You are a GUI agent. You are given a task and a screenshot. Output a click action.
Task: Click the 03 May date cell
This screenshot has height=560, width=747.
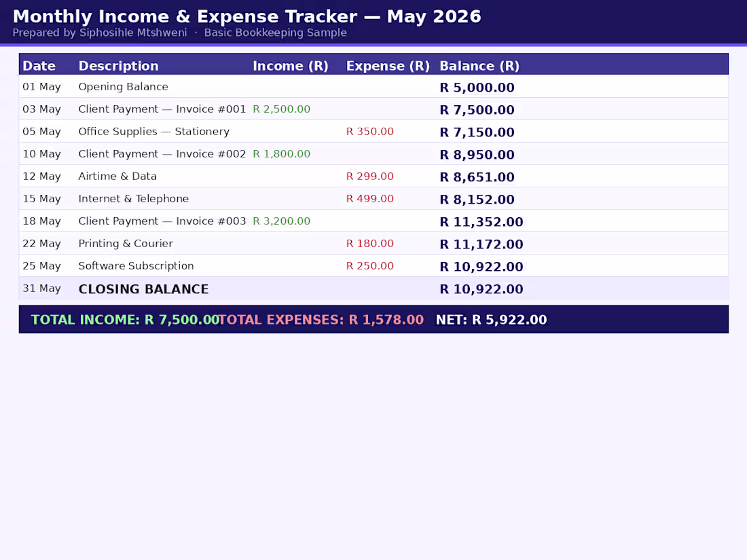(x=42, y=109)
